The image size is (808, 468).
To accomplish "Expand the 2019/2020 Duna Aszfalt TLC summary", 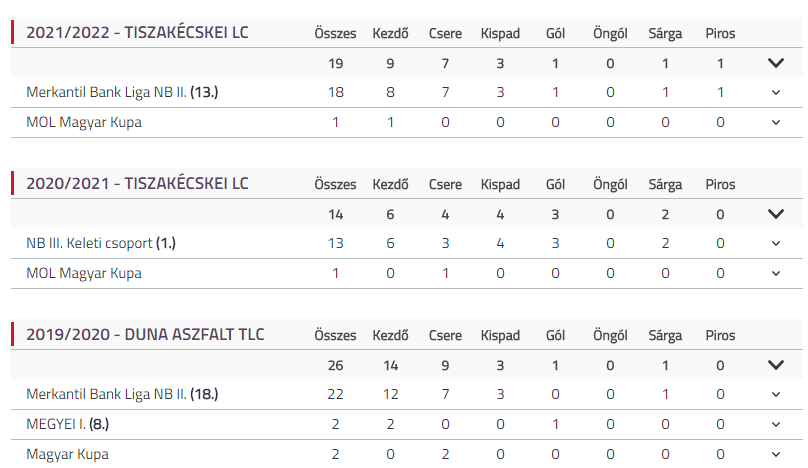I will [x=775, y=365].
